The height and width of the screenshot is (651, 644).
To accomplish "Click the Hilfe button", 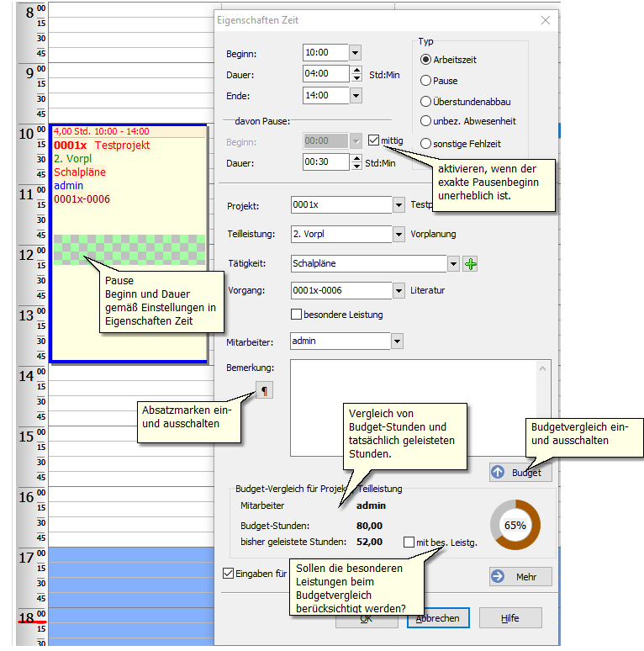I will [510, 618].
